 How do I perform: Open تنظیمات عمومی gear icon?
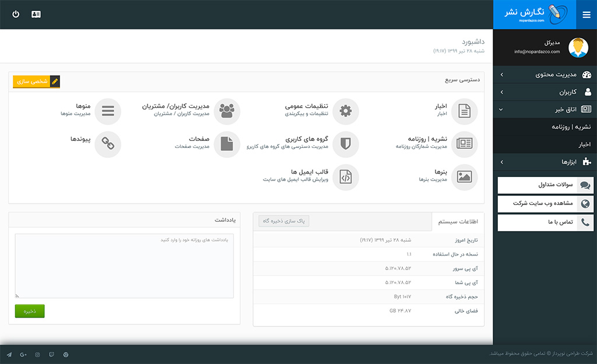click(x=346, y=111)
